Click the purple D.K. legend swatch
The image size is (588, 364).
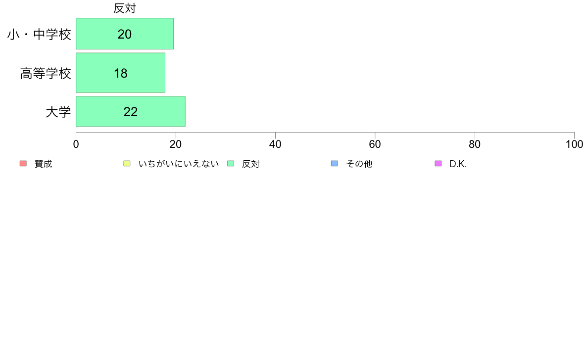[438, 163]
